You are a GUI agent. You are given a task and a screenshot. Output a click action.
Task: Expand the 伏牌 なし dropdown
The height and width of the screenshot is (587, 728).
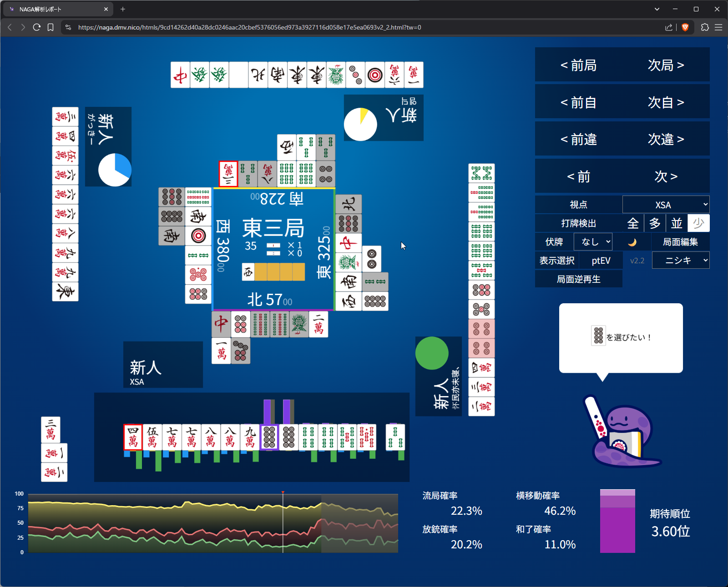click(593, 242)
